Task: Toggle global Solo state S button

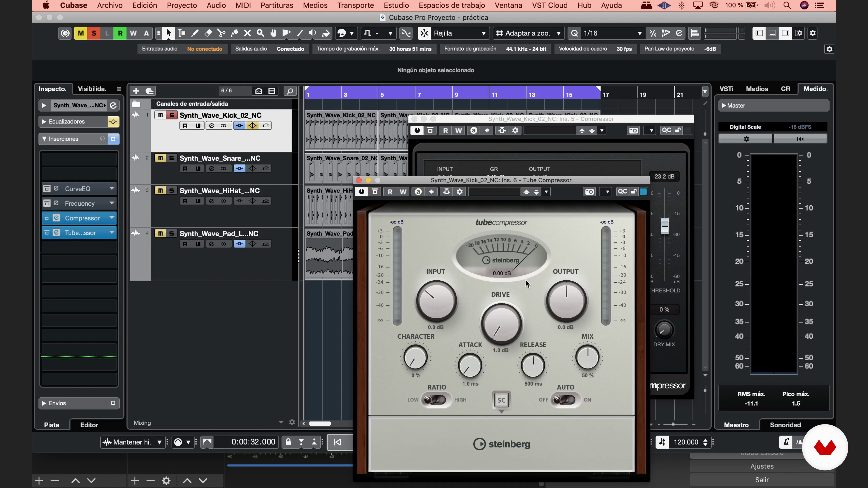Action: 94,33
